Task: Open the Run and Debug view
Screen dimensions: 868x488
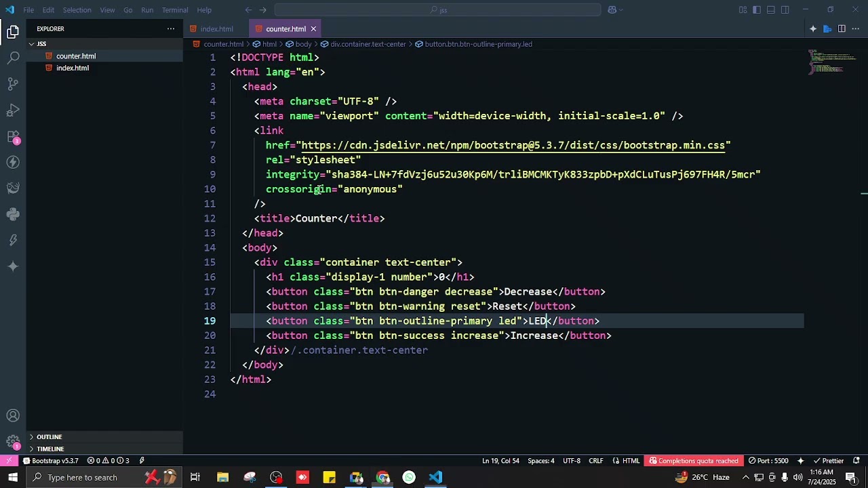Action: pos(13,110)
